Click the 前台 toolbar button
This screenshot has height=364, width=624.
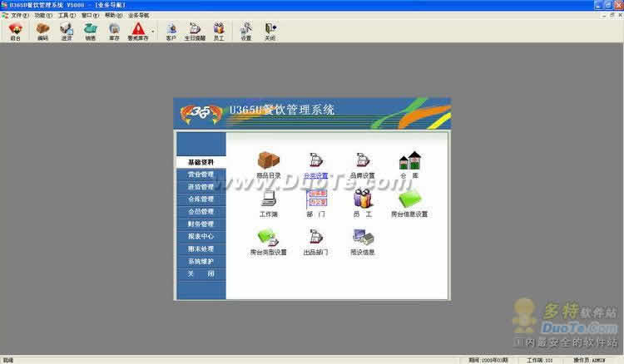tap(15, 31)
